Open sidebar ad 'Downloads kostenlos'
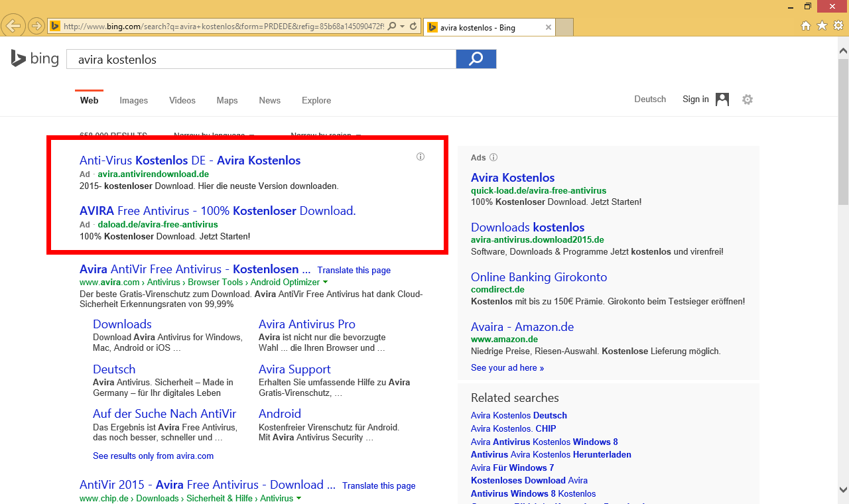This screenshot has height=504, width=849. coord(528,227)
